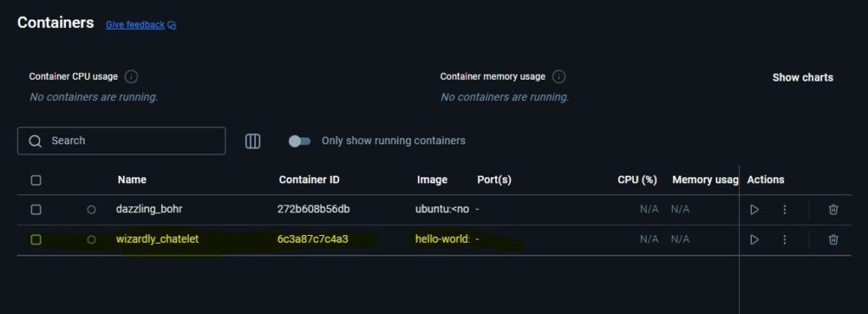Viewport: 868px width, 314px height.
Task: Toggle Only show running containers switch
Action: point(299,141)
